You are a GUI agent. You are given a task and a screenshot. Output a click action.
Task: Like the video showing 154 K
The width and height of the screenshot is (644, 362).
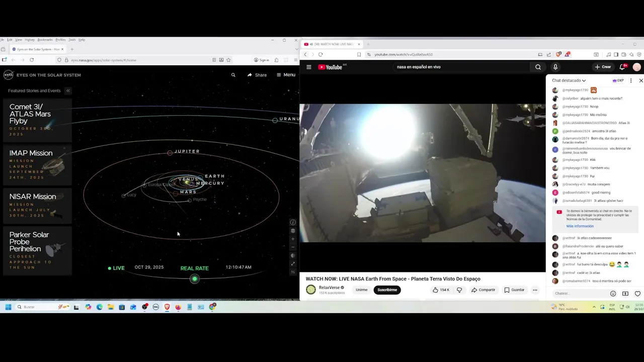pyautogui.click(x=441, y=290)
